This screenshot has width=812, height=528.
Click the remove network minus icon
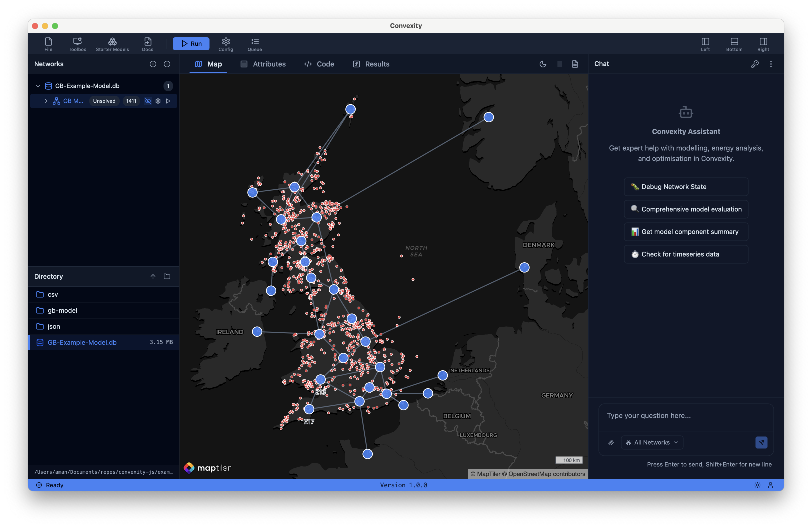167,64
